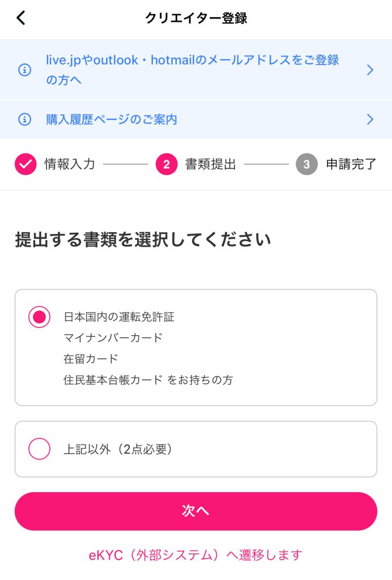Tap the 上記以外 option card
The height and width of the screenshot is (580, 392).
[x=227, y=449]
